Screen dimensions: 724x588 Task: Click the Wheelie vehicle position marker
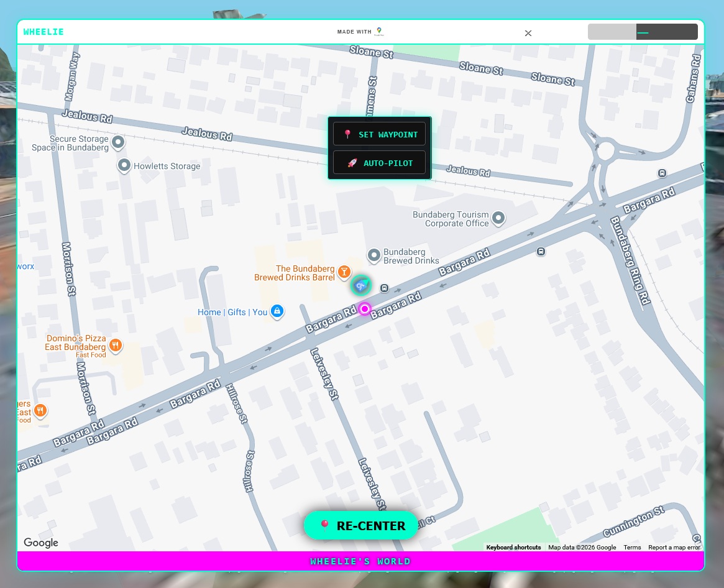(x=360, y=285)
